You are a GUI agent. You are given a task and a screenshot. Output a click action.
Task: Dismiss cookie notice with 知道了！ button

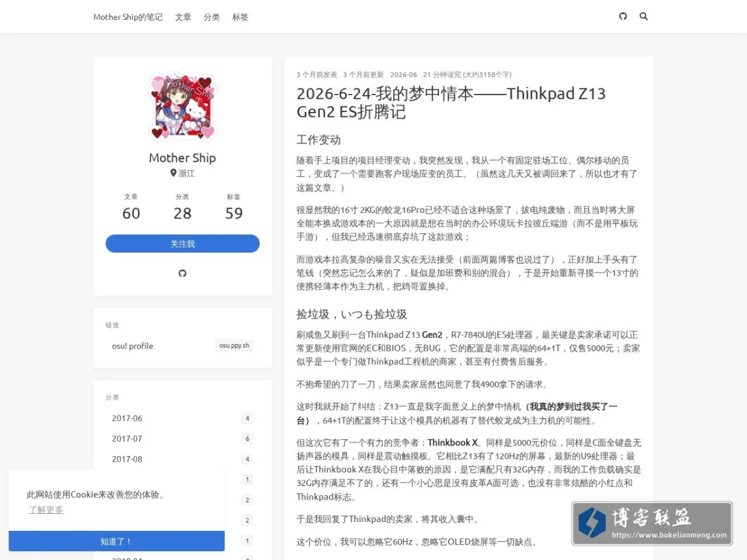coord(116,541)
